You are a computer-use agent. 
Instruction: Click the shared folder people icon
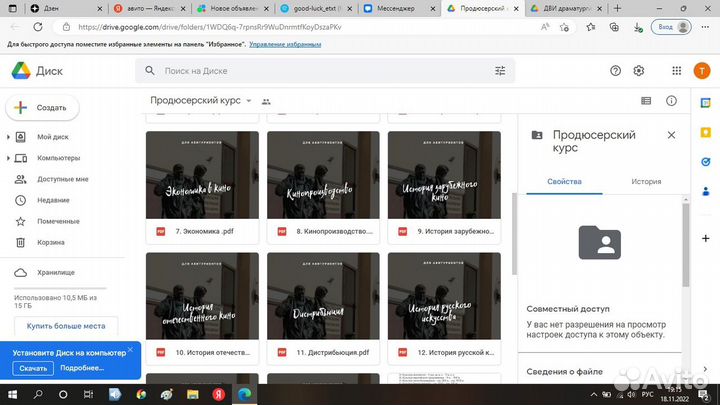pos(266,101)
